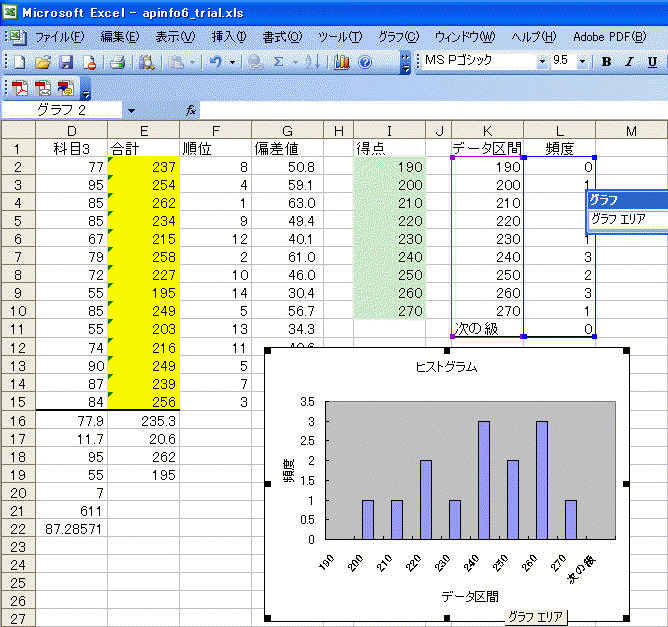Open the グラフ(C) menu
This screenshot has height=627, width=668.
tap(398, 36)
